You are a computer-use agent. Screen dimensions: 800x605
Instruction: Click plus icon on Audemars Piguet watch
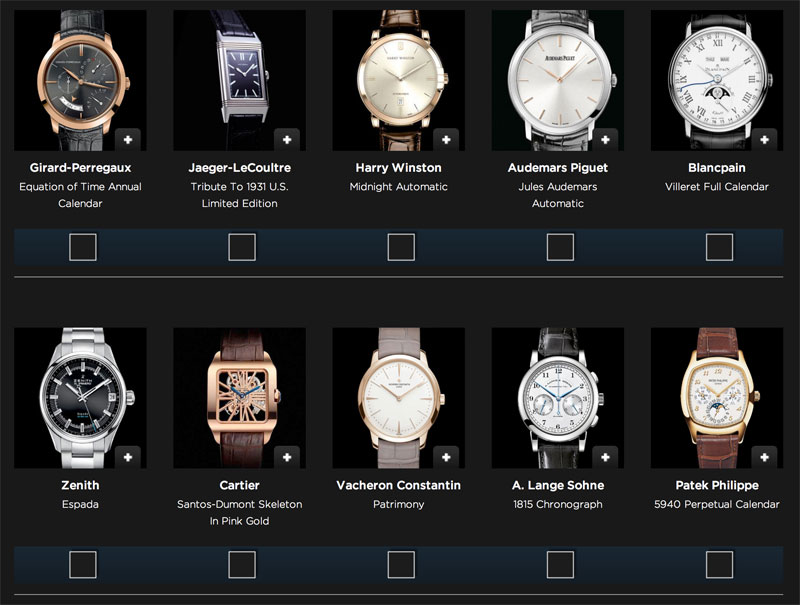[x=605, y=140]
